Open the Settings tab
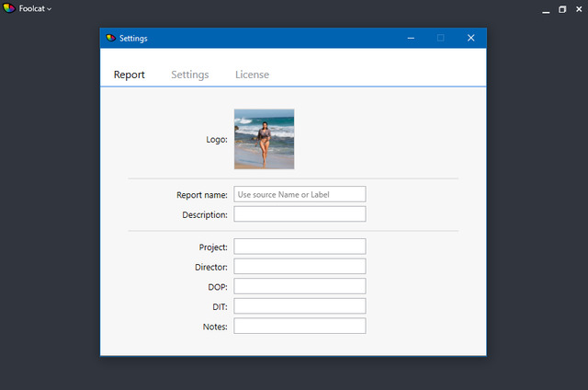Image resolution: width=588 pixels, height=390 pixels. (189, 75)
